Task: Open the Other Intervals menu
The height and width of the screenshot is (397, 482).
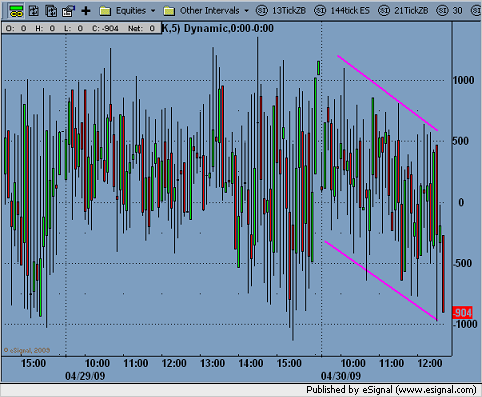Action: pos(210,11)
